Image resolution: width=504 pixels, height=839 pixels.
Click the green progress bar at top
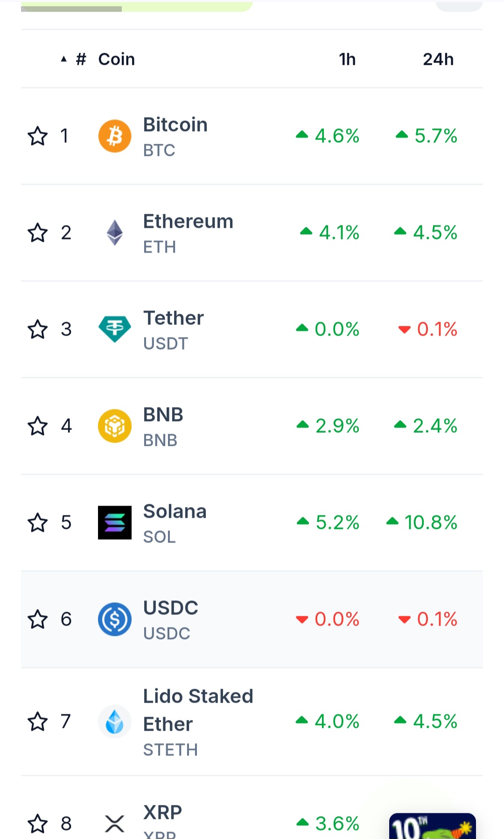pyautogui.click(x=137, y=6)
